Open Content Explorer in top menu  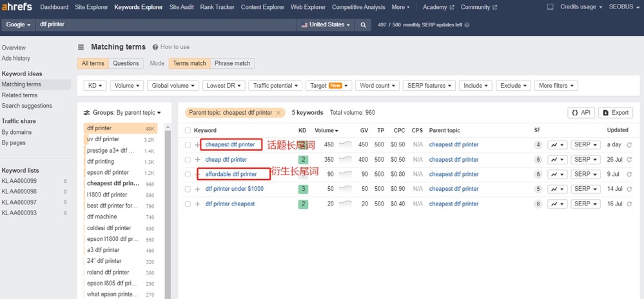point(262,7)
